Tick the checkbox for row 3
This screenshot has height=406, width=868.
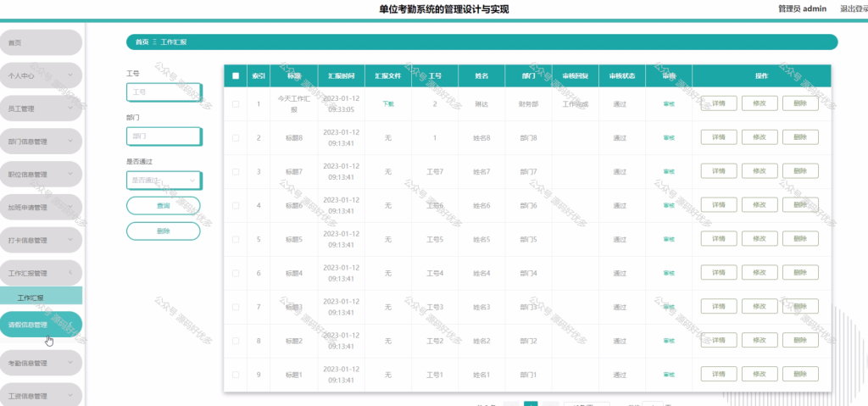(x=236, y=172)
